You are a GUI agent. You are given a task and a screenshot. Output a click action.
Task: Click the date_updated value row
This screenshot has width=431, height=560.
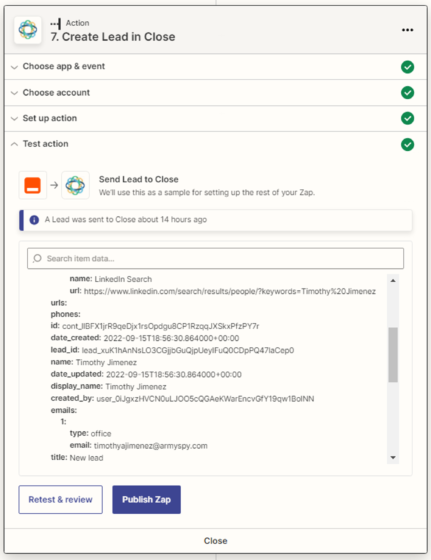pyautogui.click(x=146, y=374)
